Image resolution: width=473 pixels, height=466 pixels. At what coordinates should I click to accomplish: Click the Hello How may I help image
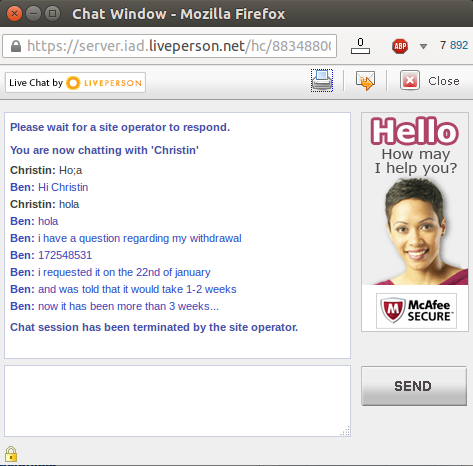tap(415, 199)
